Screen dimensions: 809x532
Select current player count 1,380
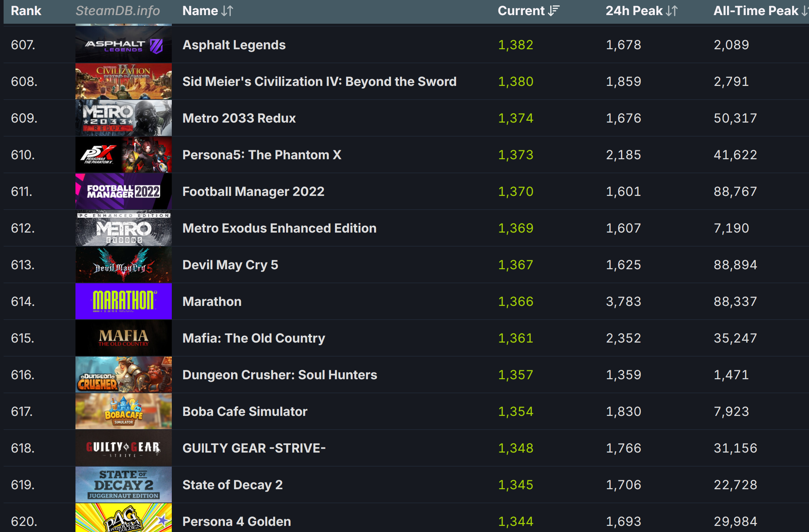(x=516, y=82)
